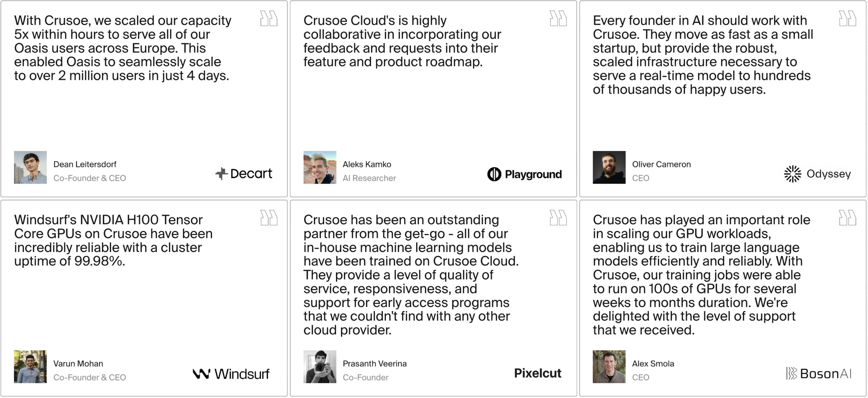Click the quote mark icon on Windsurf card
This screenshot has height=398, width=868.
tap(269, 218)
